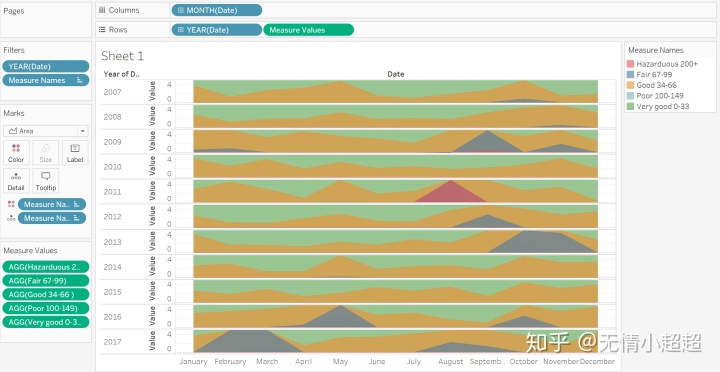This screenshot has width=720, height=372.
Task: Click the August axis label
Action: click(450, 361)
